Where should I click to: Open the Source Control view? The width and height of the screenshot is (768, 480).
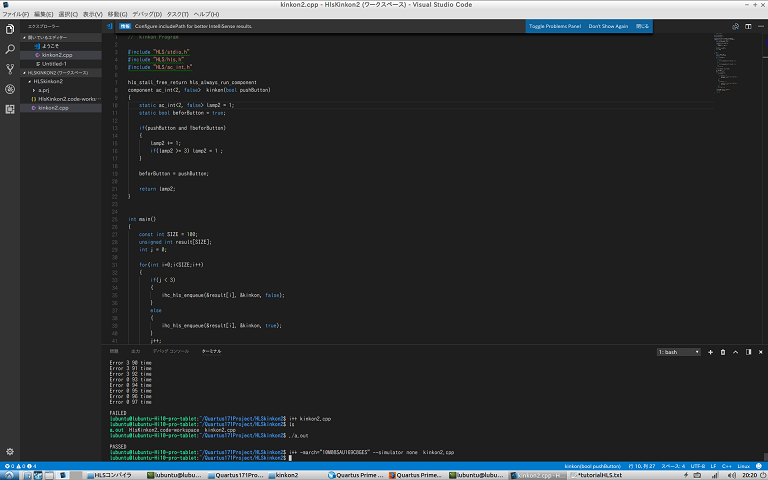click(10, 69)
